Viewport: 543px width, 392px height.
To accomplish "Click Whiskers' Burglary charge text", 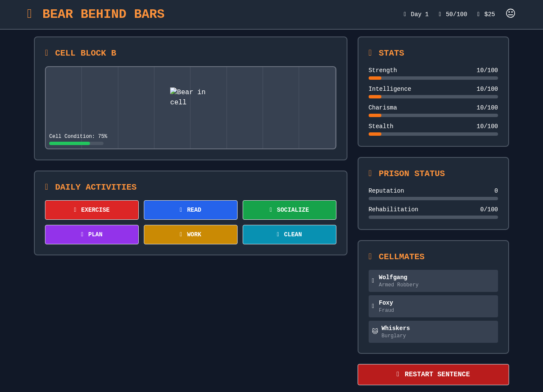I will coord(393,336).
